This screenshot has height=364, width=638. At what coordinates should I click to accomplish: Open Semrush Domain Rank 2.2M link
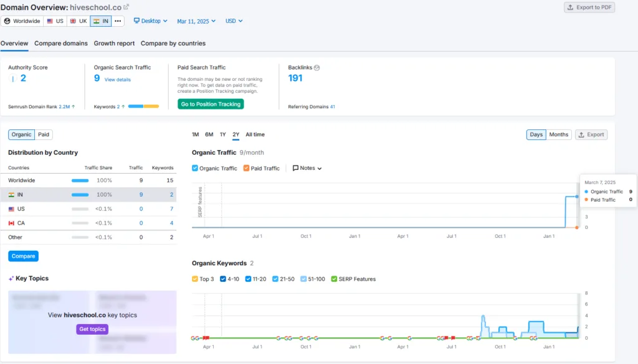[x=64, y=107]
